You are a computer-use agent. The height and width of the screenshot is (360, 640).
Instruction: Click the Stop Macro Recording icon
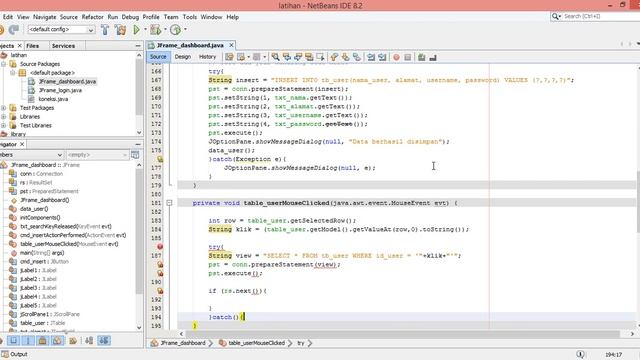[407, 57]
